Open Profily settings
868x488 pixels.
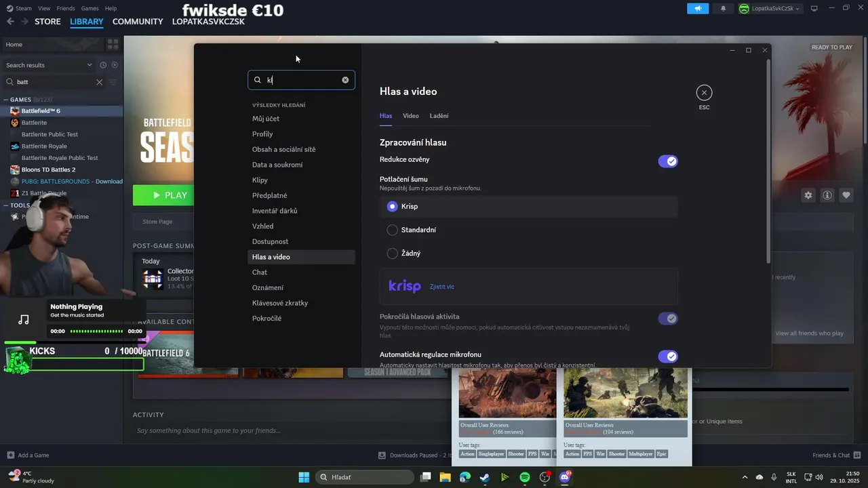click(301, 134)
